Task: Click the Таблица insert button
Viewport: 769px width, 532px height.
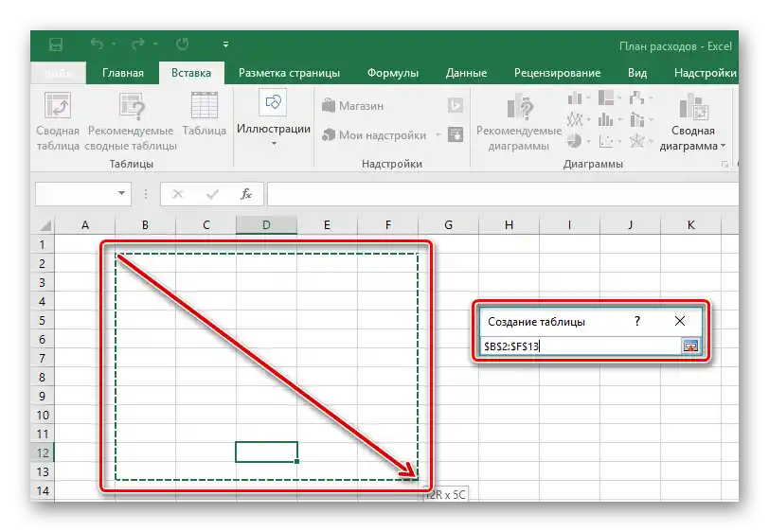Action: tap(204, 115)
